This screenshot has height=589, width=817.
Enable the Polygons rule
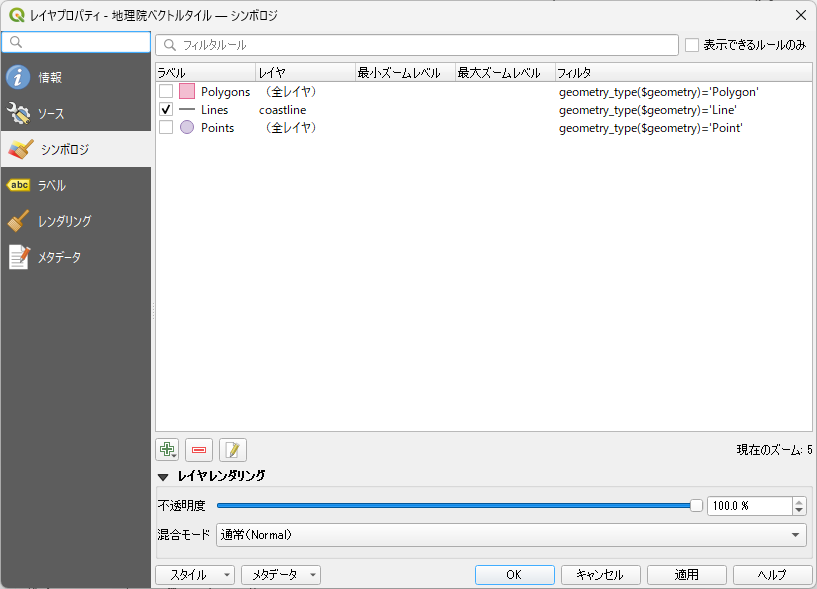click(166, 91)
